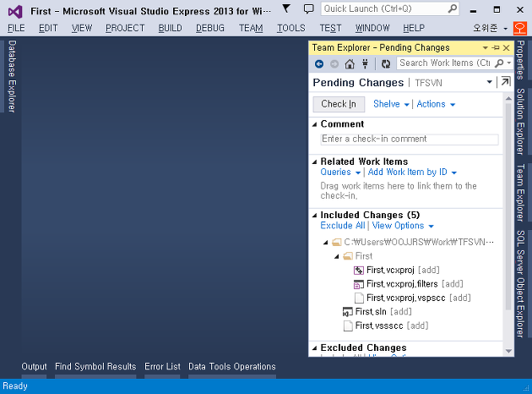532x394 pixels.
Task: Collapse the Related Work Items section
Action: (314, 162)
